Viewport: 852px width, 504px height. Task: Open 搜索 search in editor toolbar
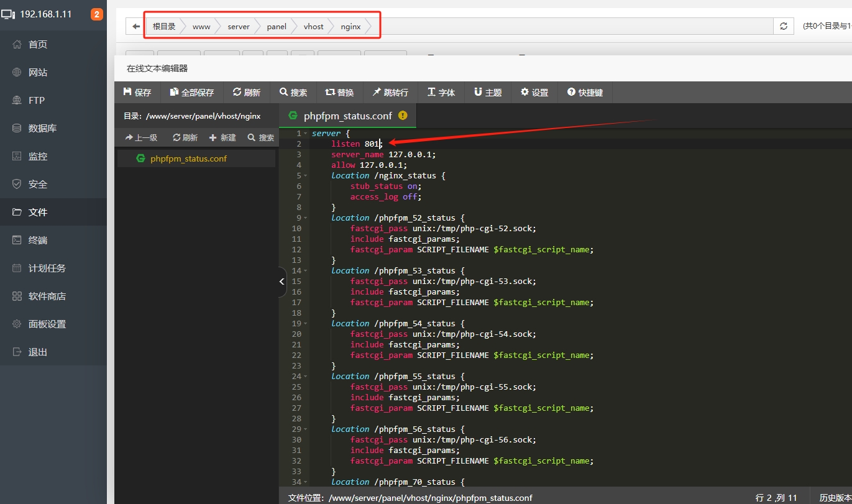coord(293,92)
